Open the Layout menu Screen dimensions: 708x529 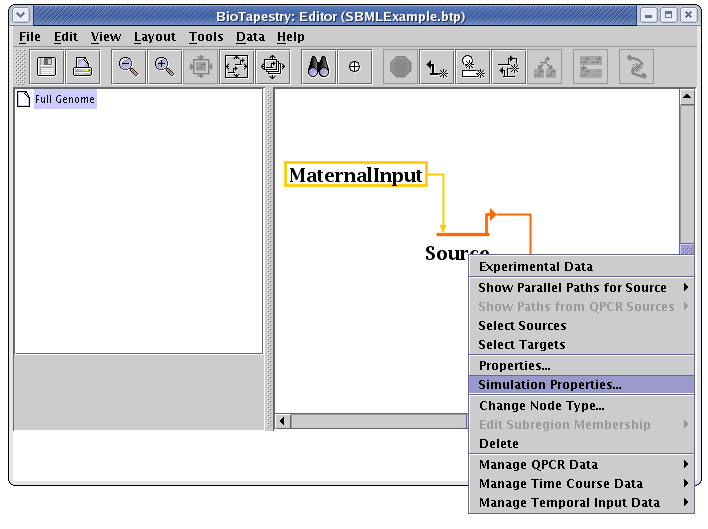pos(155,37)
